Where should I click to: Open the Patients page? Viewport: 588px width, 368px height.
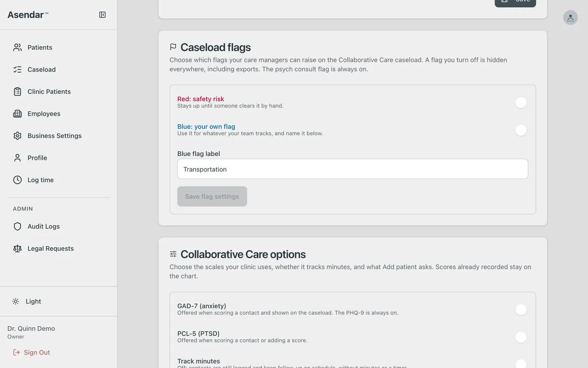click(58, 47)
